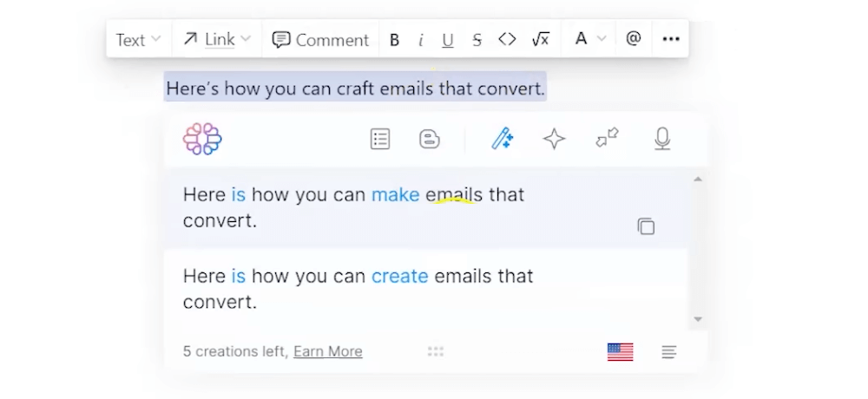Copy the 'make emails' suggestion
This screenshot has width=868, height=399.
tap(646, 226)
